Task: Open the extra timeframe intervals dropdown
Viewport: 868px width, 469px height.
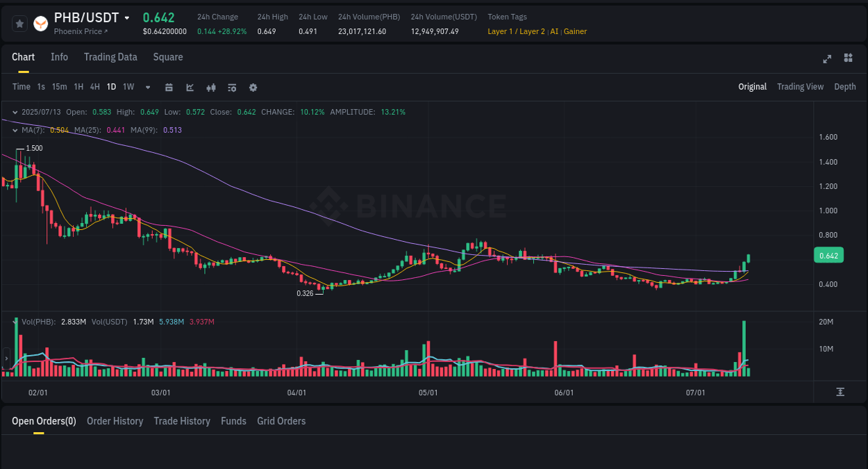Action: [147, 88]
